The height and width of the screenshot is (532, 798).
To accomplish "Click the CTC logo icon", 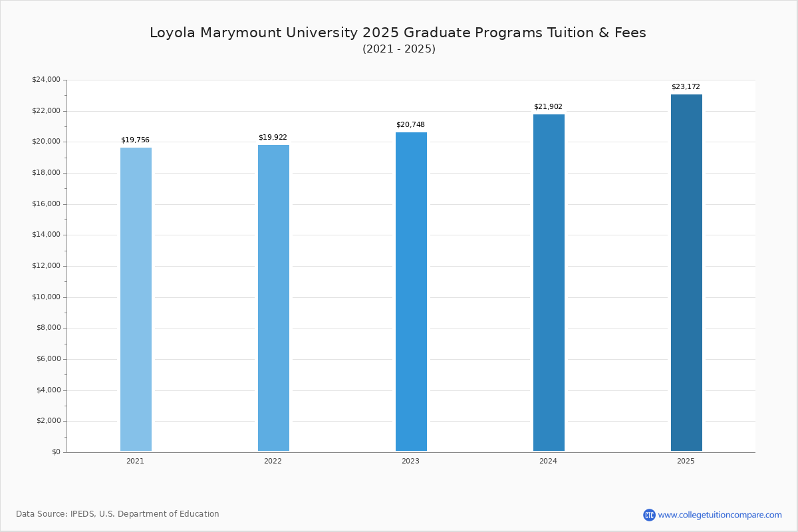I will [649, 515].
